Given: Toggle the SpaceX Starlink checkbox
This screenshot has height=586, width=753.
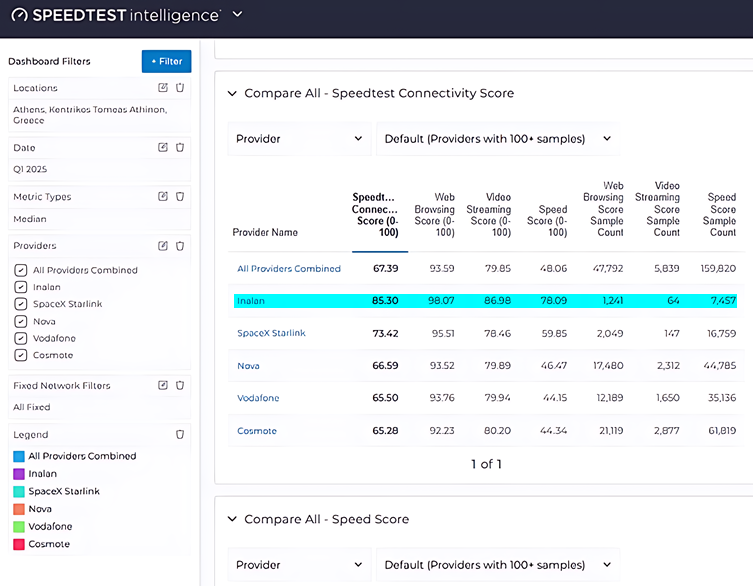Looking at the screenshot, I should point(21,304).
